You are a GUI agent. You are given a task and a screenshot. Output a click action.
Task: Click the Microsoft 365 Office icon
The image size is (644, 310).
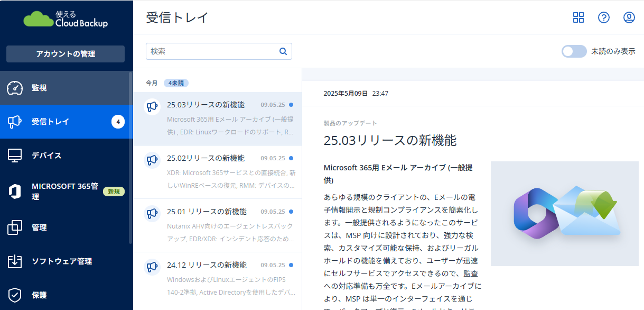click(x=15, y=192)
